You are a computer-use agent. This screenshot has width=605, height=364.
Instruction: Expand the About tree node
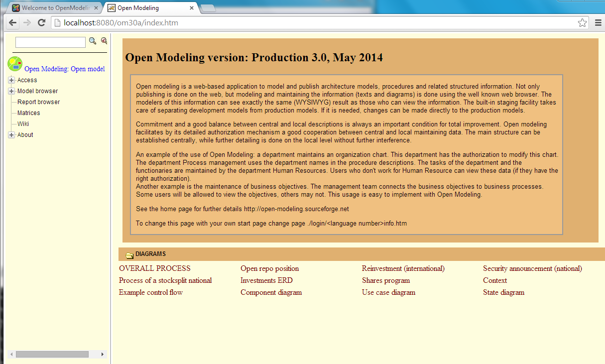[x=11, y=134]
